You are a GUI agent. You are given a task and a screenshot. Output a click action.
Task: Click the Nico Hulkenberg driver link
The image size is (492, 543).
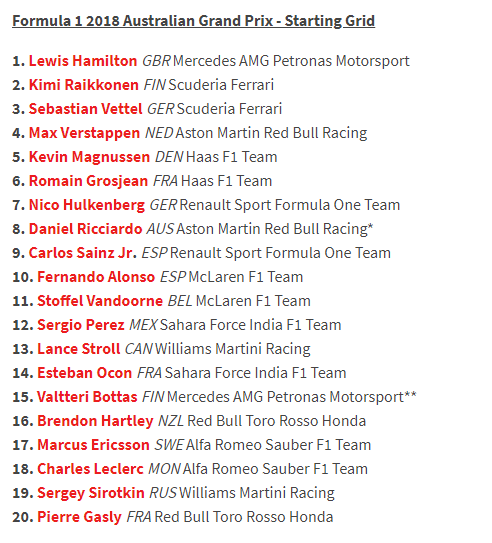[87, 205]
